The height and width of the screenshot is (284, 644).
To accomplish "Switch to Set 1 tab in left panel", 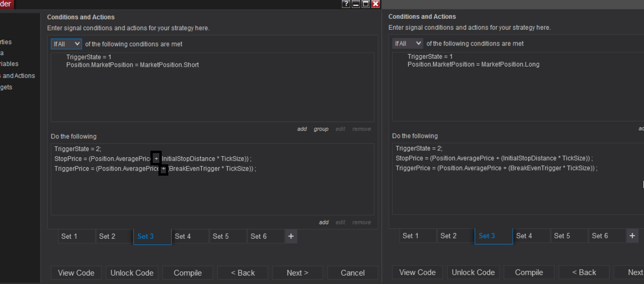I will 69,236.
